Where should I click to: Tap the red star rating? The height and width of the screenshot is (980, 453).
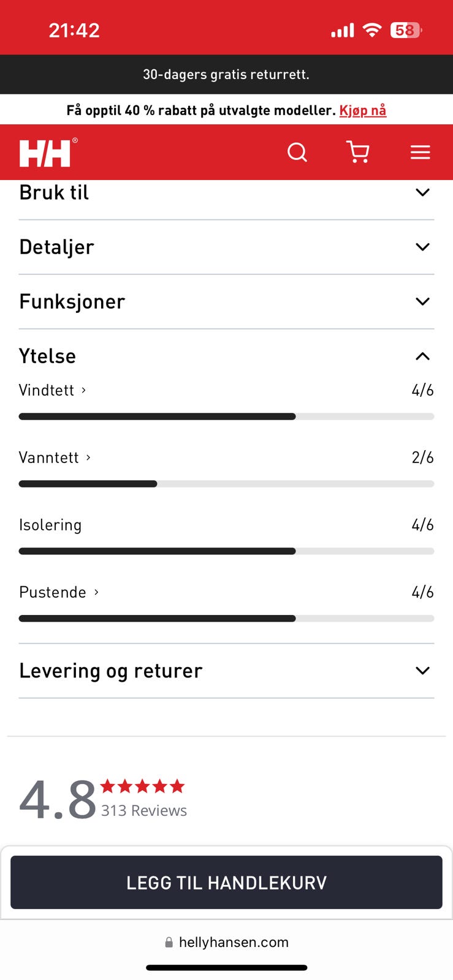tap(142, 786)
